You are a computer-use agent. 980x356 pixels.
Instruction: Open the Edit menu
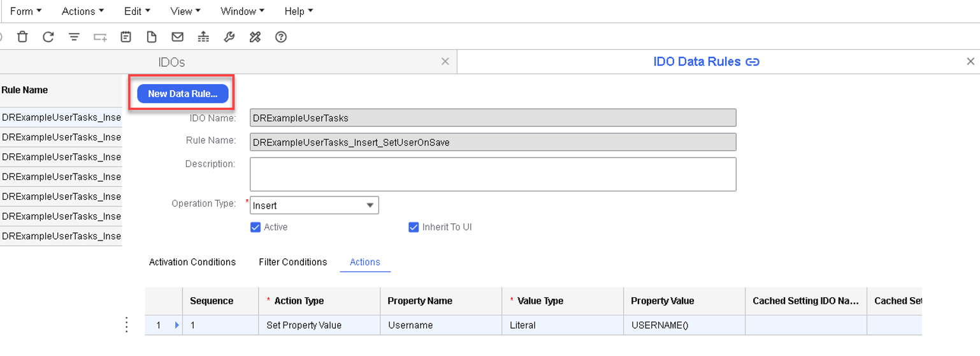coord(137,11)
